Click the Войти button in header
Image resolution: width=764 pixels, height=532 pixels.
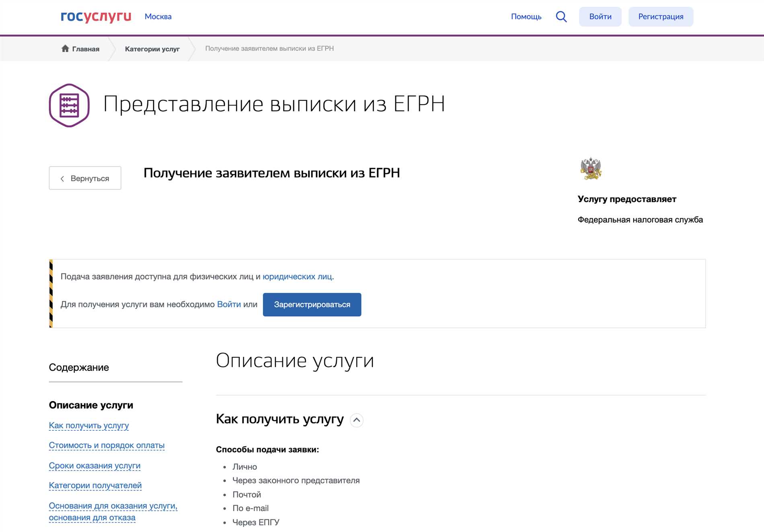click(x=600, y=16)
